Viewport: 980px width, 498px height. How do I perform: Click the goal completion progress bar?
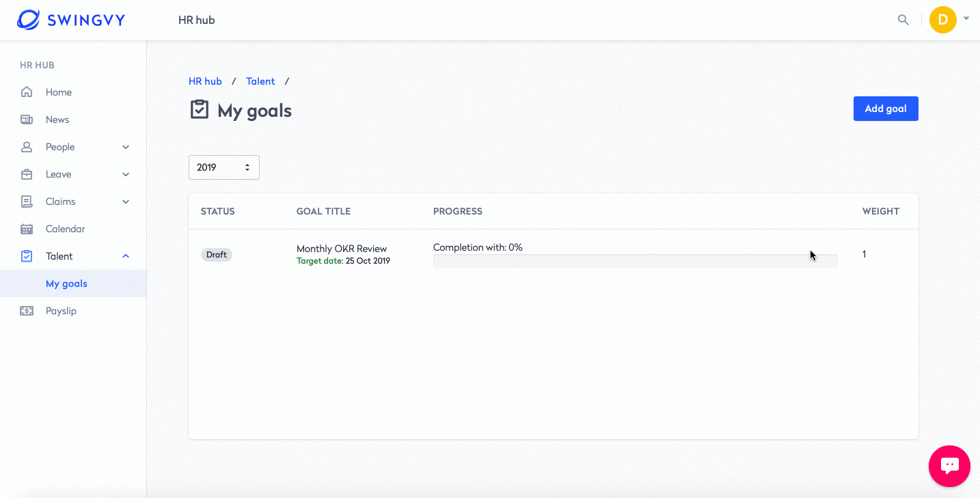(x=636, y=260)
